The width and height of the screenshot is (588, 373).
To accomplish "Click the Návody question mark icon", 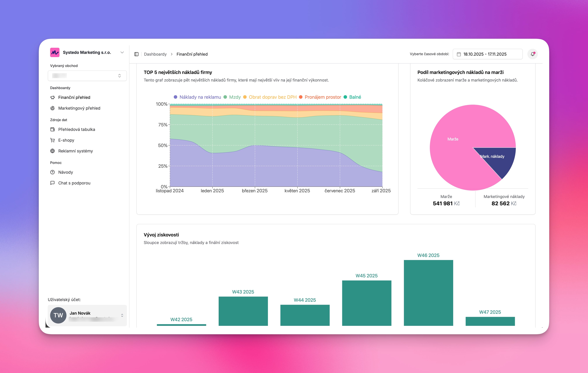I will (x=52, y=172).
